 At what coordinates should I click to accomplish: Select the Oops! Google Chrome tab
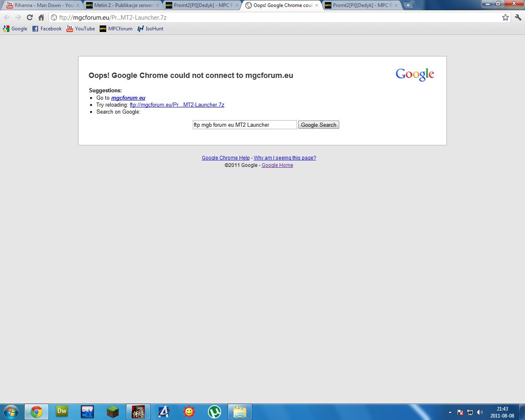tap(281, 5)
